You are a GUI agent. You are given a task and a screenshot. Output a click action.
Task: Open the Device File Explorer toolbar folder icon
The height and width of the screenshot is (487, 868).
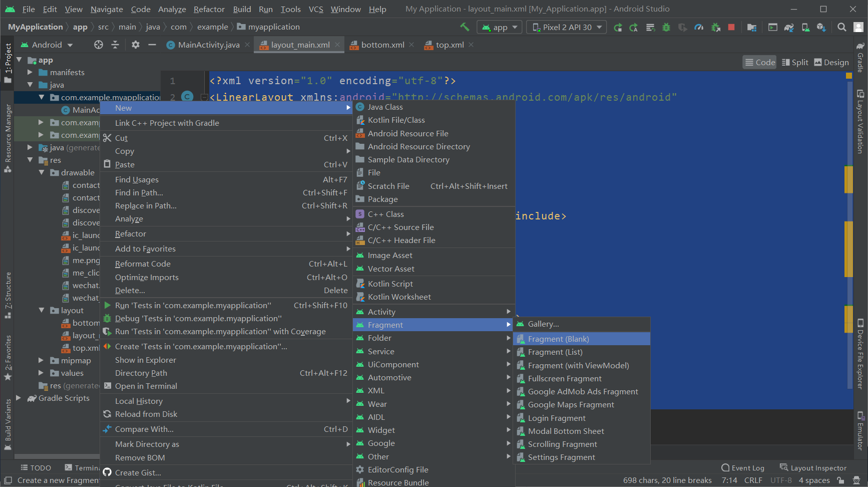752,27
